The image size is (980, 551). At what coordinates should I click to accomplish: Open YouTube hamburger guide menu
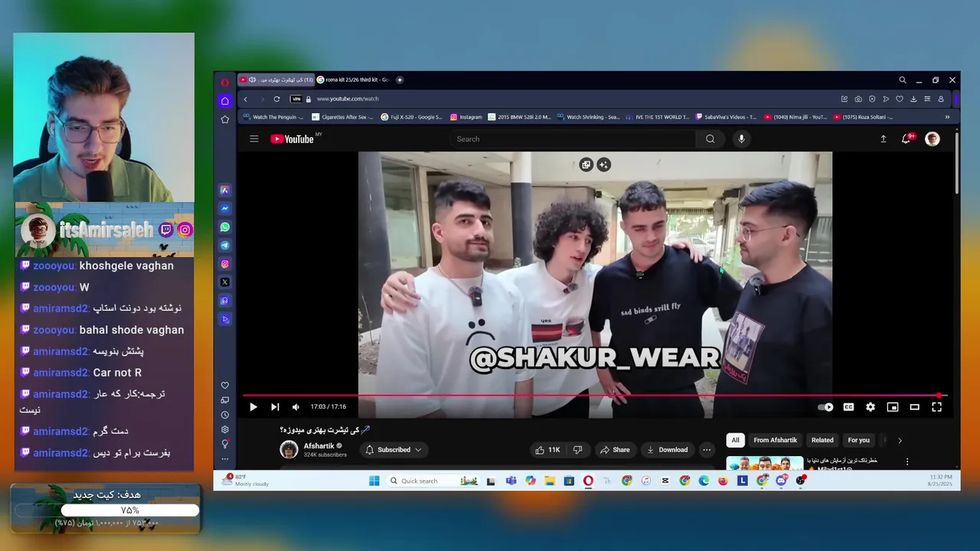pos(253,139)
